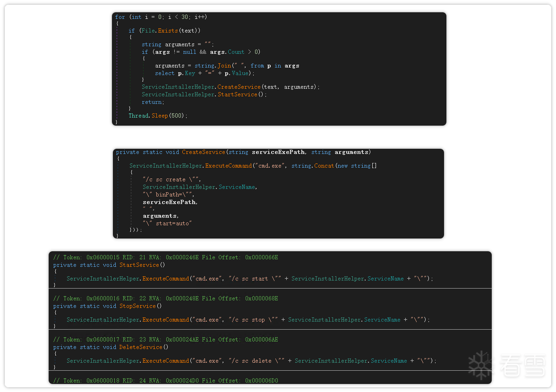
Task: Click the Token 0x06000018 comment line
Action: point(165,381)
